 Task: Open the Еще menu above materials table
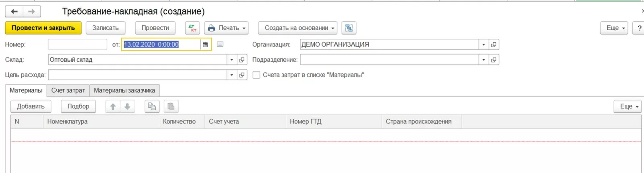tap(627, 106)
